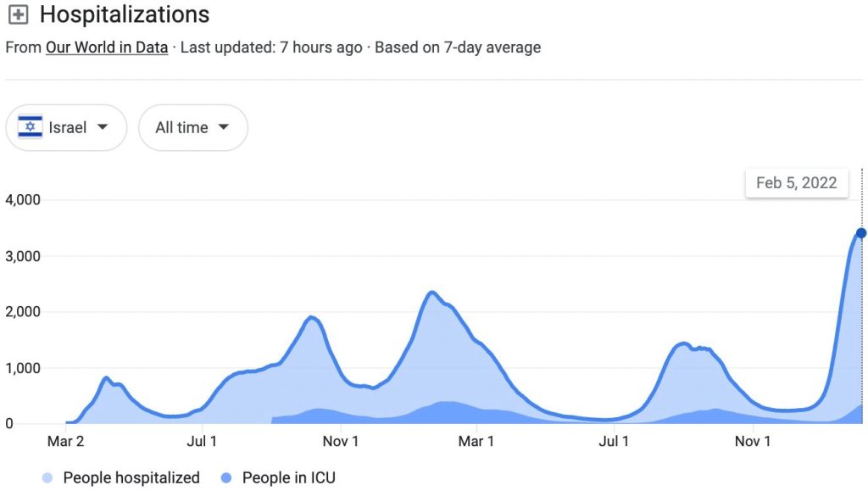Click the People in ICU legend dot
This screenshot has height=491, width=868.
[226, 478]
